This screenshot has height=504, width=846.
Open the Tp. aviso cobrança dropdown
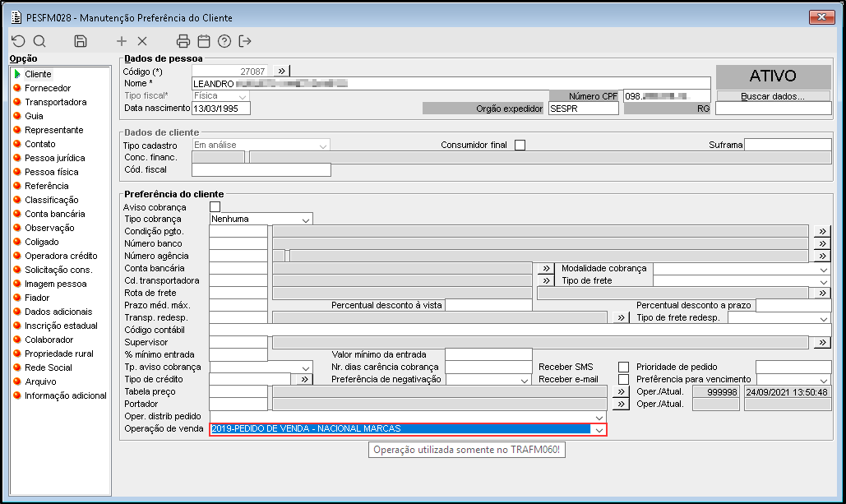305,368
